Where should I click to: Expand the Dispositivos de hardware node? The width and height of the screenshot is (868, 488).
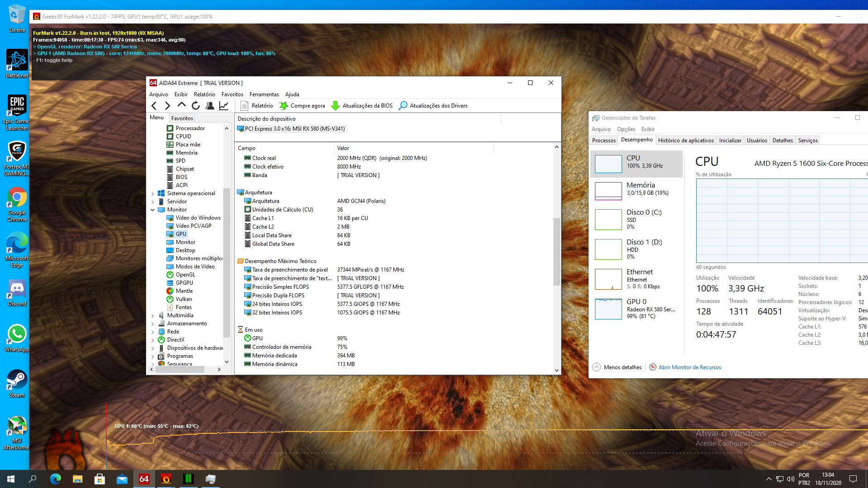coord(153,348)
